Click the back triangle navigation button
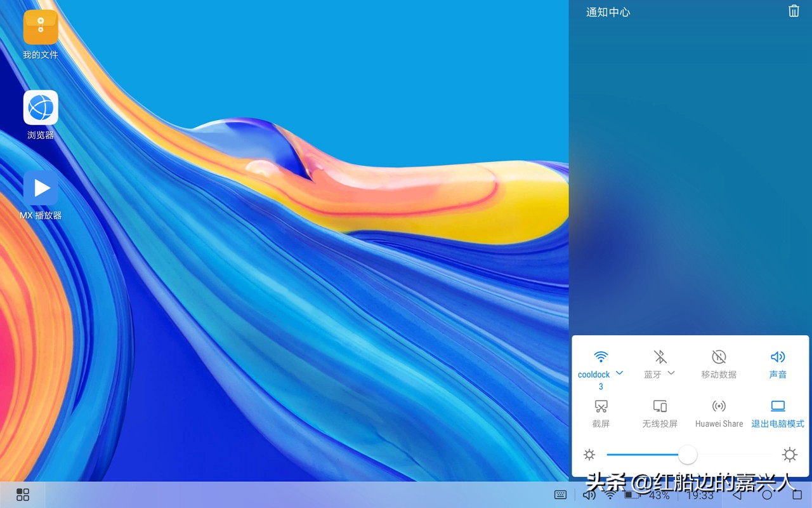 tap(737, 495)
